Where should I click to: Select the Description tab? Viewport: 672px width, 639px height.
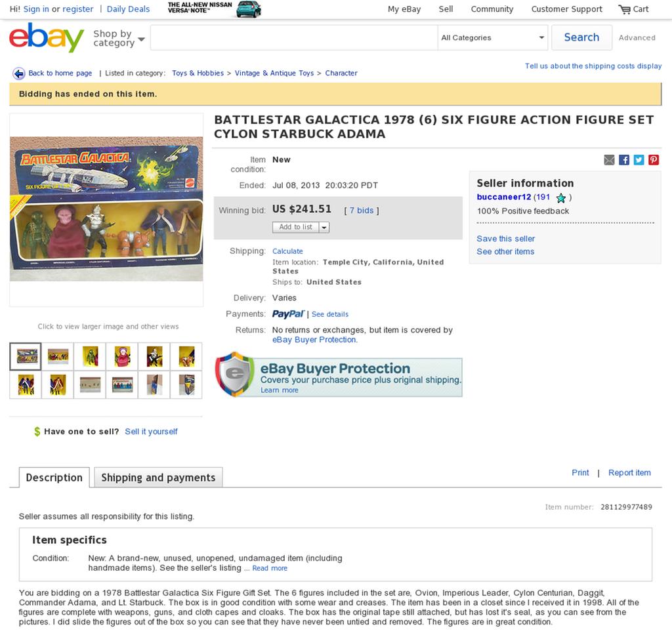(x=54, y=478)
